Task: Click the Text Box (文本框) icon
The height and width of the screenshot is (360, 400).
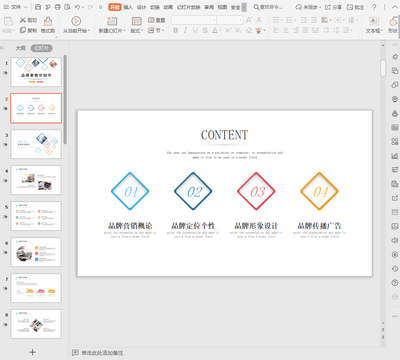Action: coord(374,21)
